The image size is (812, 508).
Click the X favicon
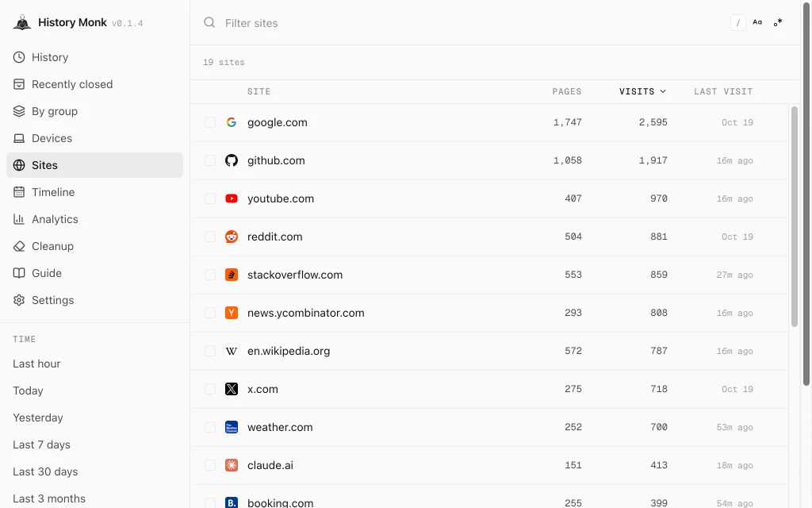[232, 389]
